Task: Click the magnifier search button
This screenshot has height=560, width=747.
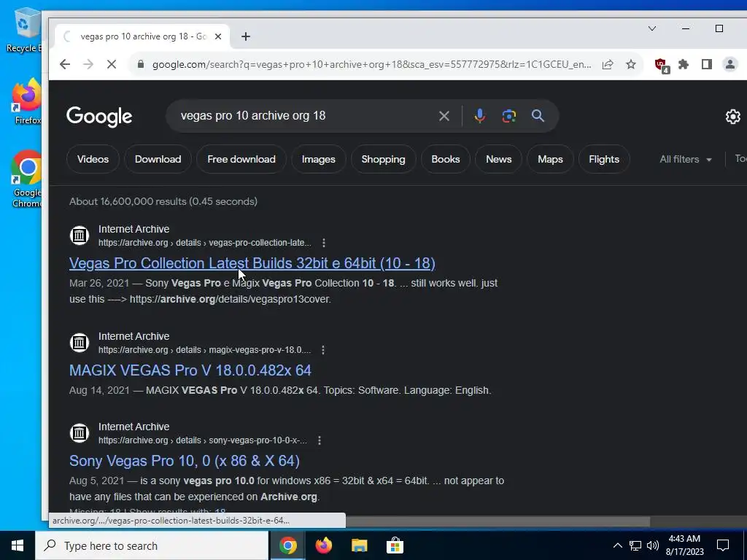Action: point(538,116)
